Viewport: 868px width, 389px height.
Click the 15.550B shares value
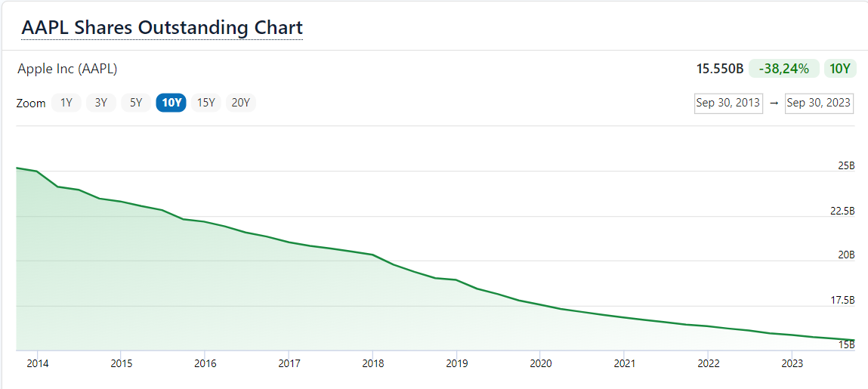pyautogui.click(x=720, y=69)
